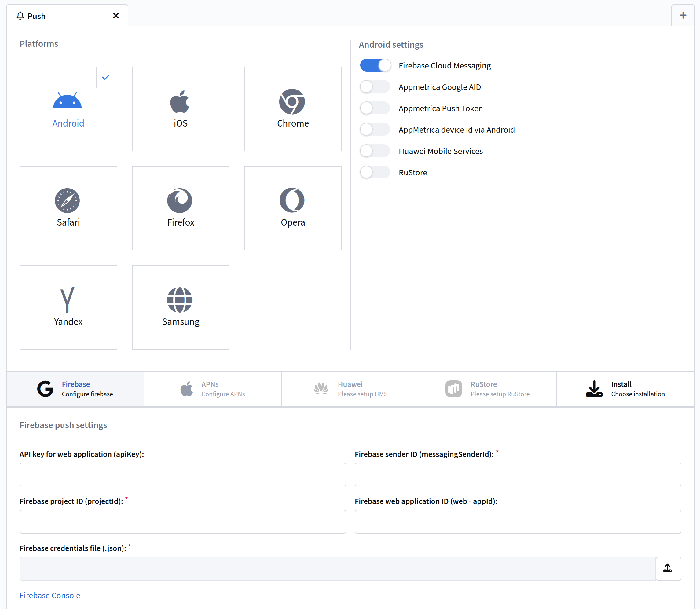The image size is (700, 609).
Task: Click the Install download icon
Action: 594,389
